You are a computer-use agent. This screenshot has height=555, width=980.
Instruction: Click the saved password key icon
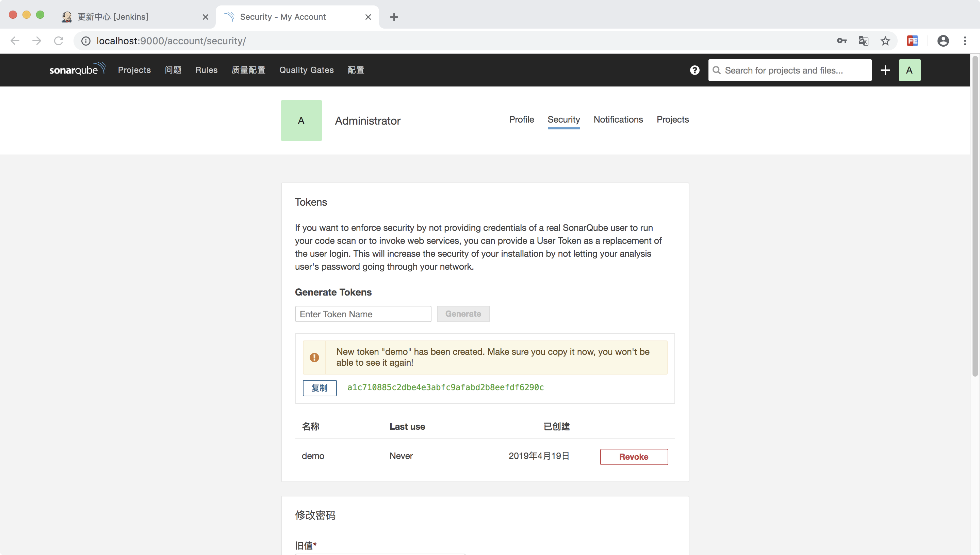coord(842,41)
